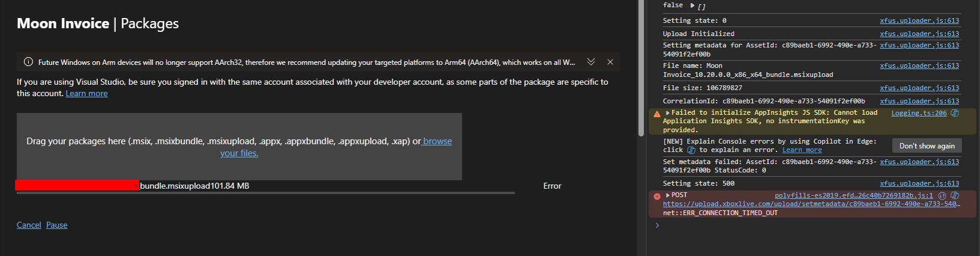
Task: Cancel the package upload
Action: coord(29,225)
